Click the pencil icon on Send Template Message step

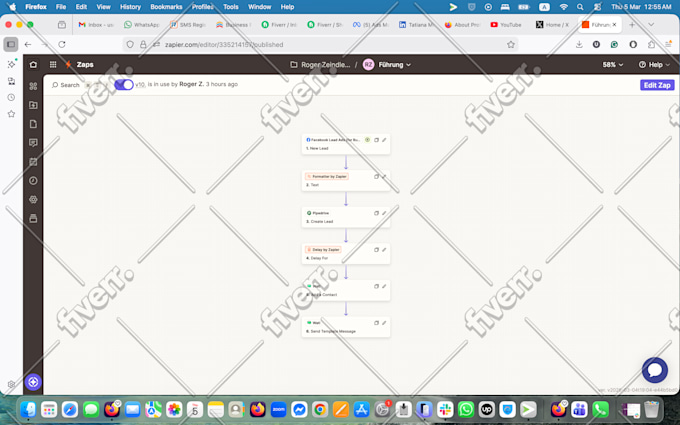pos(384,323)
